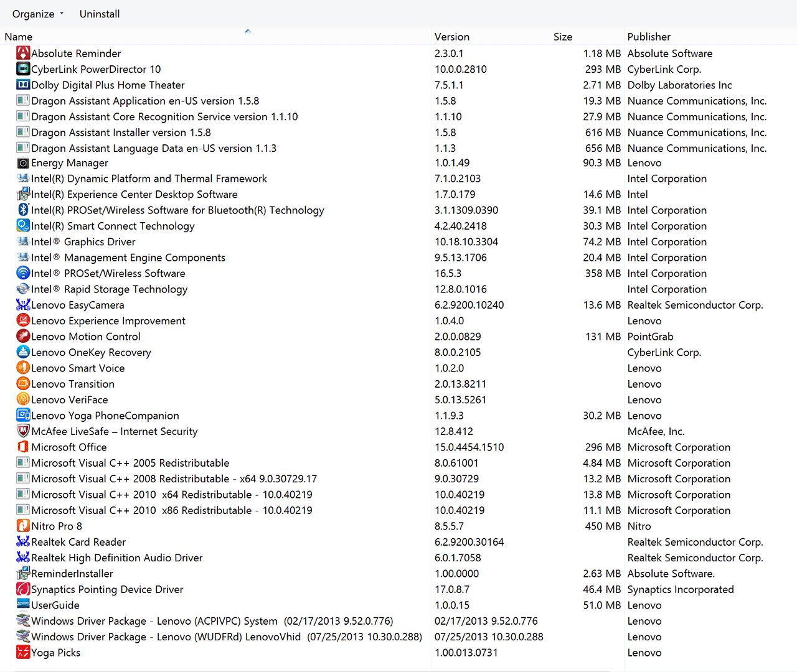Image resolution: width=797 pixels, height=672 pixels.
Task: Select Windows Driver Package Lenovo (WUDFRd) LenovoVhid
Action: point(227,637)
